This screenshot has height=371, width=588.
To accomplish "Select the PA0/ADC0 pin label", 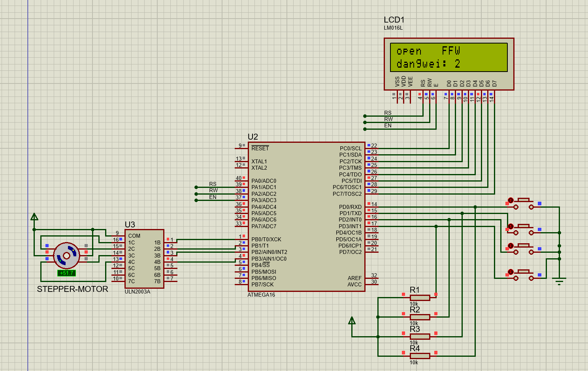I will [x=264, y=181].
